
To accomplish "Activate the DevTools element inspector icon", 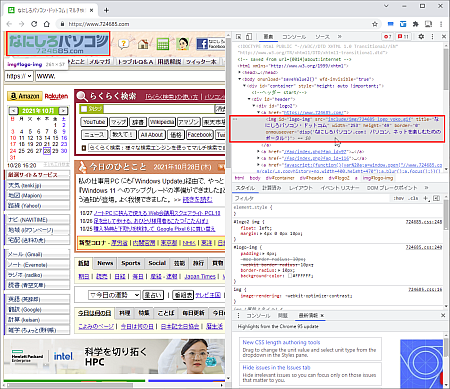I will (239, 36).
